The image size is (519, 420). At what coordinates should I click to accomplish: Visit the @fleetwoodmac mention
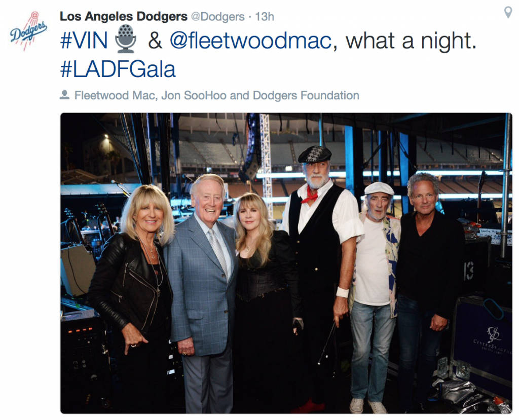250,41
